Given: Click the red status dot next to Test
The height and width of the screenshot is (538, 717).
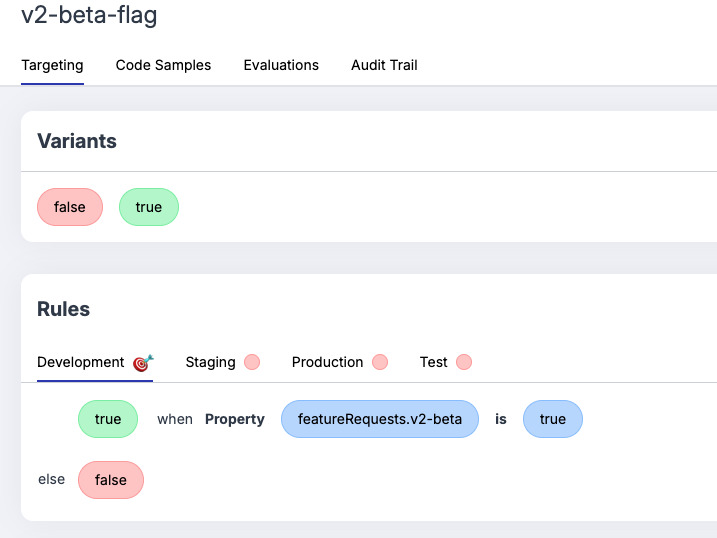Looking at the screenshot, I should click(464, 362).
